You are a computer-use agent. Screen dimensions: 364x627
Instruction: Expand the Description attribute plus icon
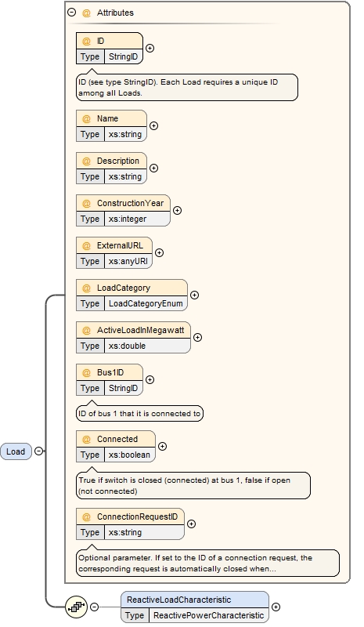154,168
